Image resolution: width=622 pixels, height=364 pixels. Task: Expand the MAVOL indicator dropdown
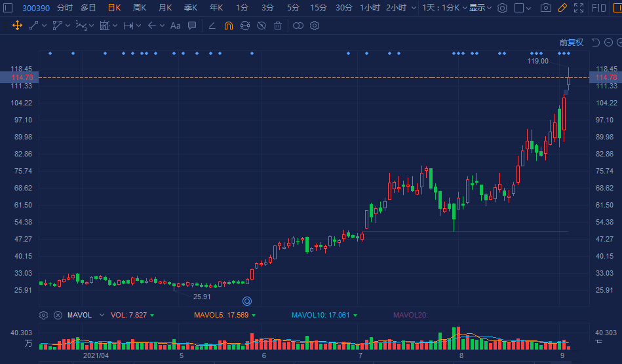point(102,315)
